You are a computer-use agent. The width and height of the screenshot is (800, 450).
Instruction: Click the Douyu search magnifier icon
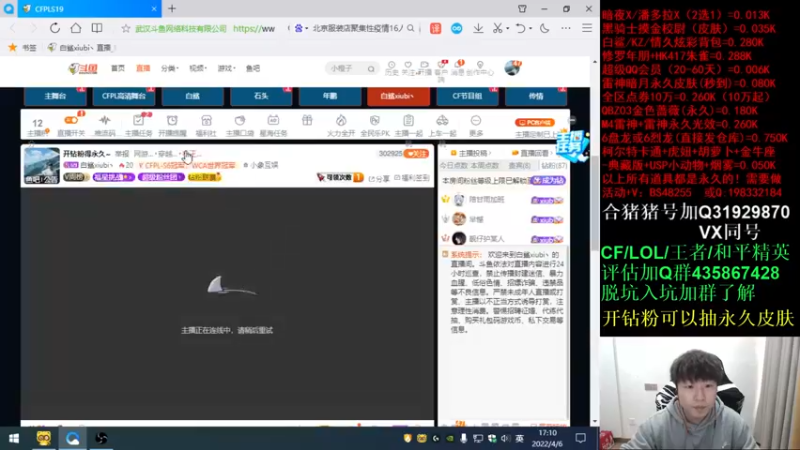pyautogui.click(x=371, y=68)
